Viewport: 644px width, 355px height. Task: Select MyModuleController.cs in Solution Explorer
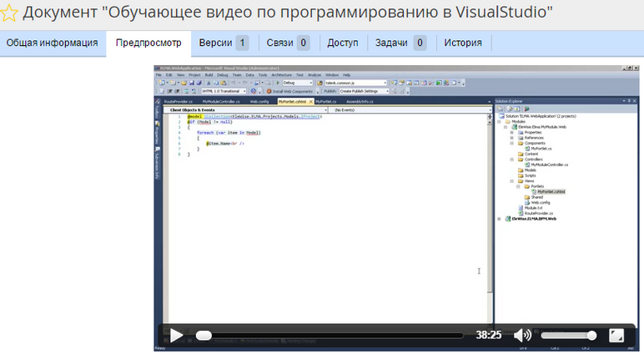[548, 165]
